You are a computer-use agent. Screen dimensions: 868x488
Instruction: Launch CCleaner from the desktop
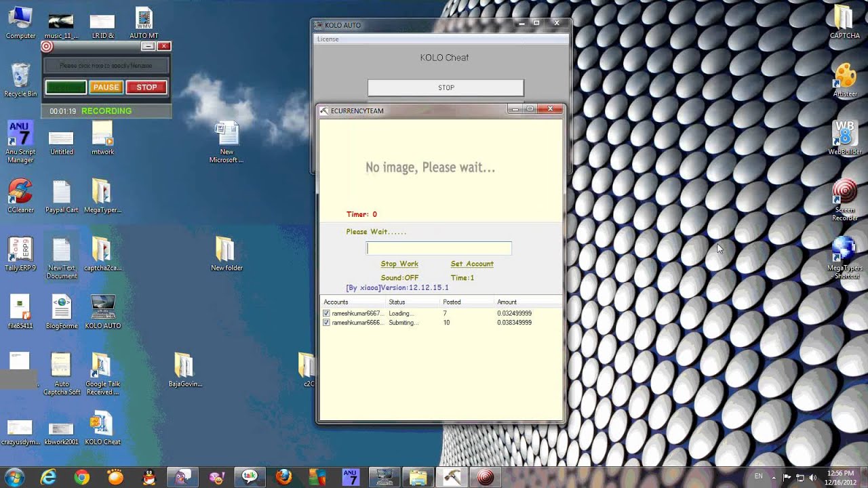[x=20, y=196]
